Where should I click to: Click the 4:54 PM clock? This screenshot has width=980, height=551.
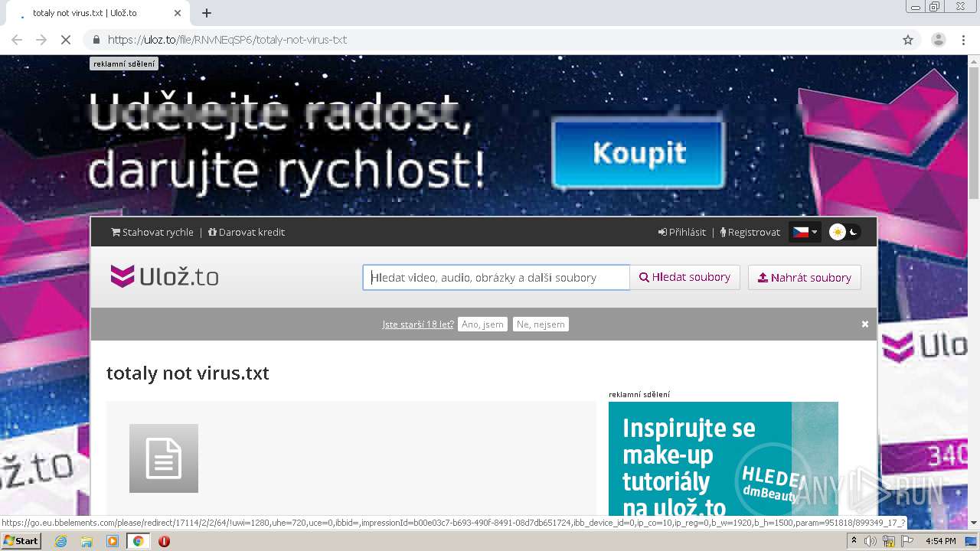click(x=940, y=541)
